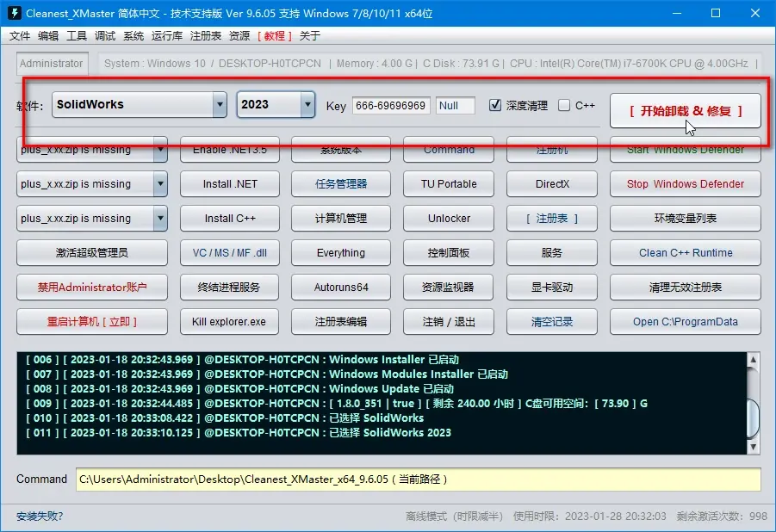Click the Install .NET button
776x532 pixels.
click(x=230, y=184)
